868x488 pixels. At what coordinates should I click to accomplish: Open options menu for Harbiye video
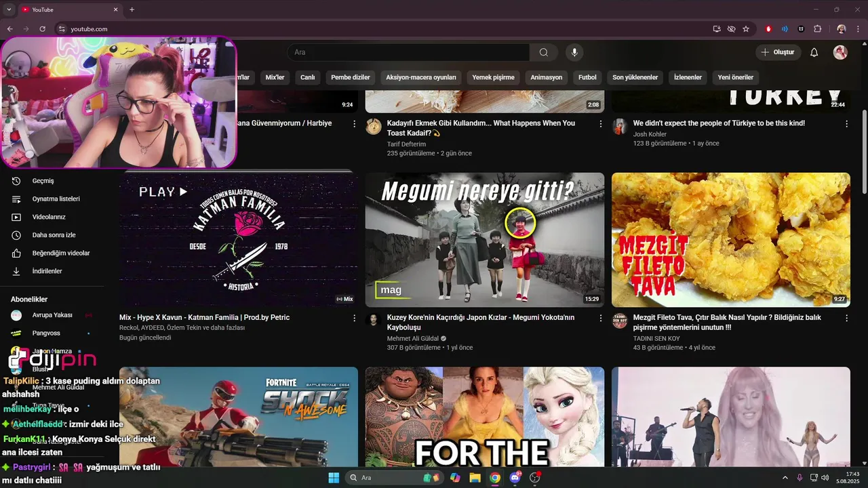[354, 124]
